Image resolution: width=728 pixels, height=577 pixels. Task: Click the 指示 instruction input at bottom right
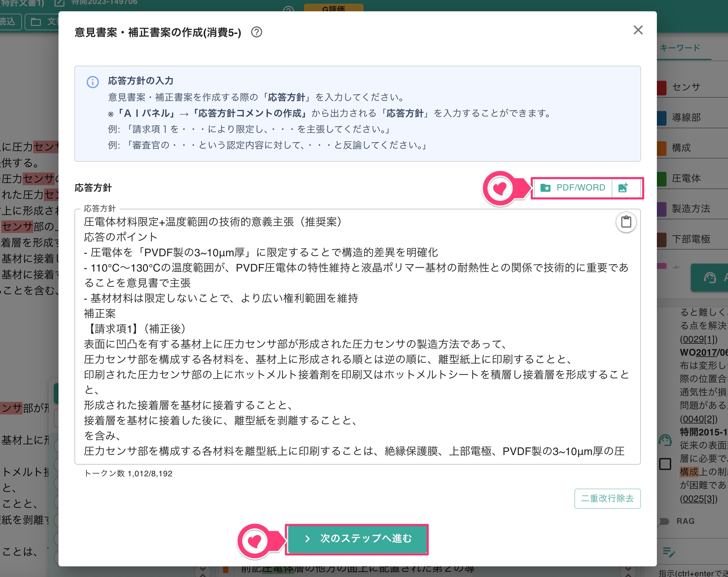pyautogui.click(x=693, y=573)
